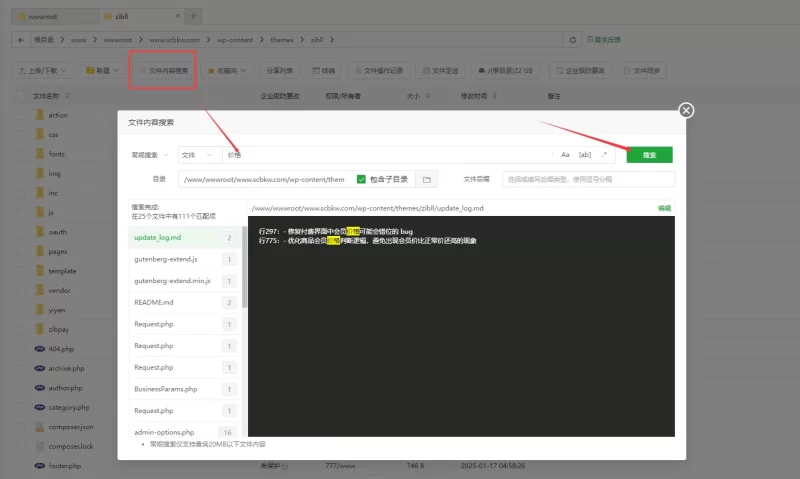Image resolution: width=800 pixels, height=479 pixels.
Task: Focus the 文件后缀 input field
Action: click(588, 179)
